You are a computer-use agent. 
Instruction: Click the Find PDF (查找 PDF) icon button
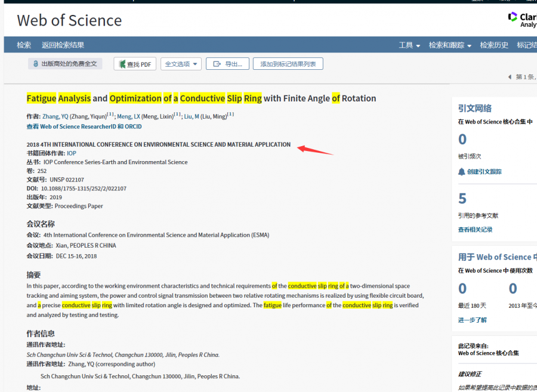click(122, 64)
